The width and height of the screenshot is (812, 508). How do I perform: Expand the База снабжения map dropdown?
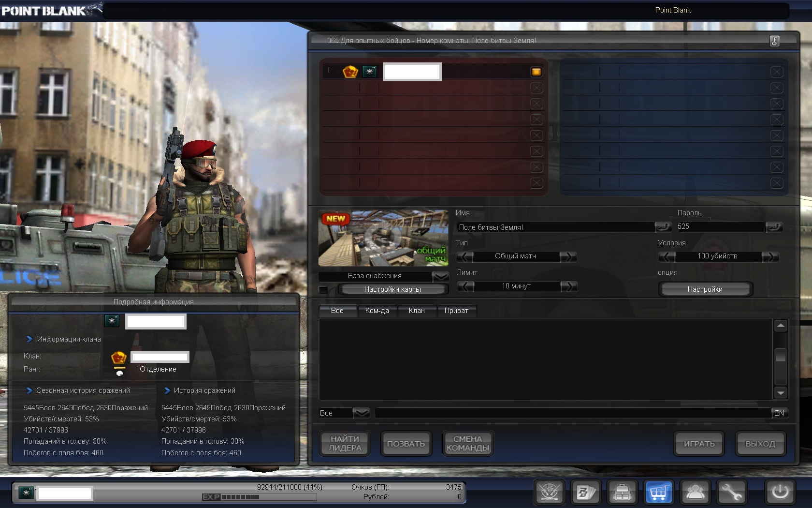440,276
